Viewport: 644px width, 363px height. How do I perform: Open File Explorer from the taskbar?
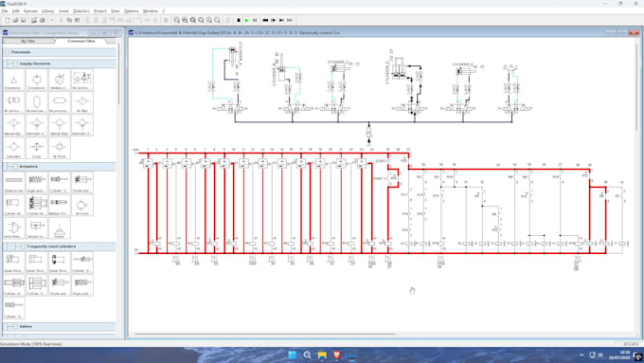click(x=322, y=354)
